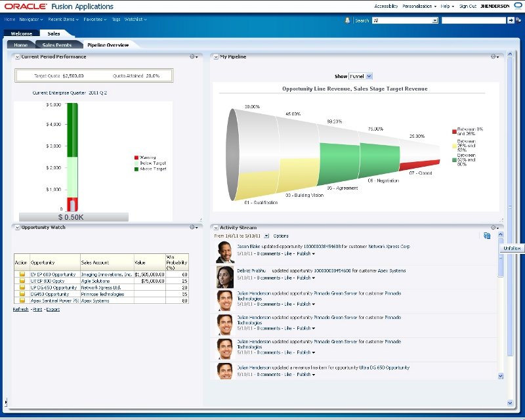
Task: Switch to the Home sub-tab
Action: click(21, 45)
